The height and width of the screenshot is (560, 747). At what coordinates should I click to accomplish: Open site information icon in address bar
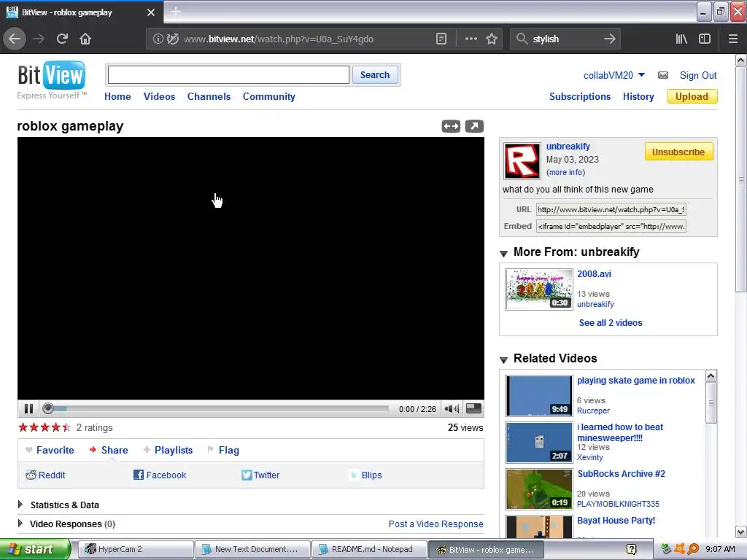158,39
